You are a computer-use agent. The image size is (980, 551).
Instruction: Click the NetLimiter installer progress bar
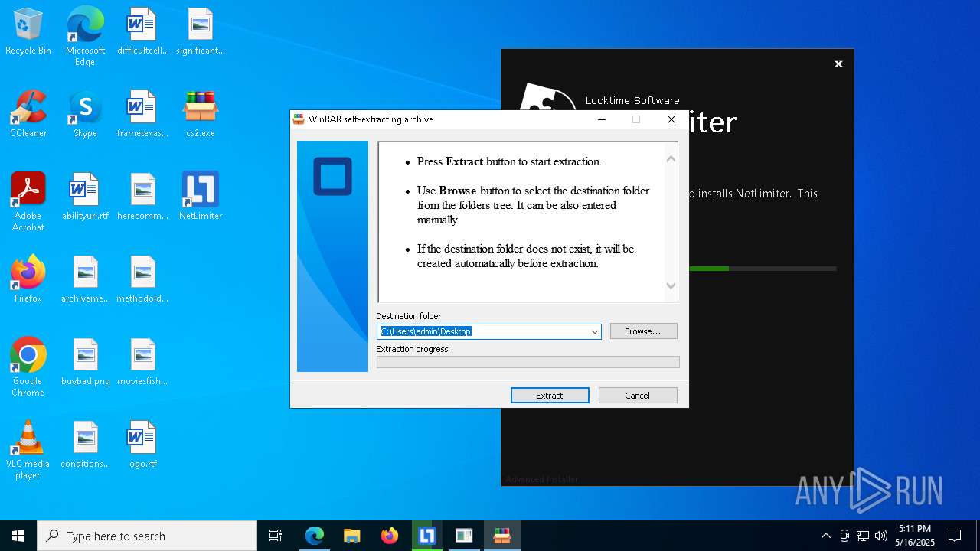click(x=762, y=269)
